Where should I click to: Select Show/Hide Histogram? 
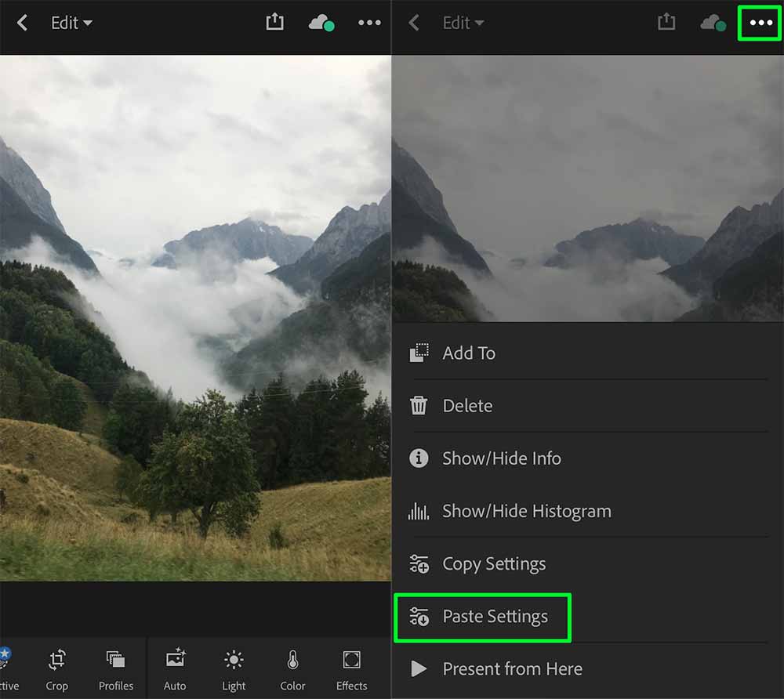[x=588, y=511]
